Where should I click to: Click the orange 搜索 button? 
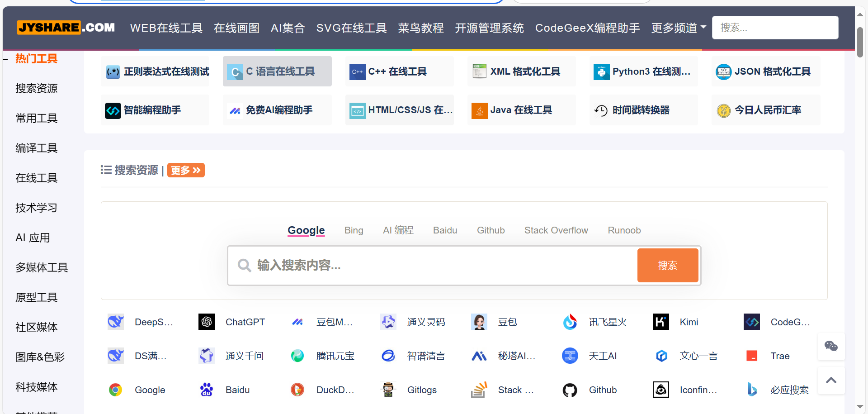[668, 265]
